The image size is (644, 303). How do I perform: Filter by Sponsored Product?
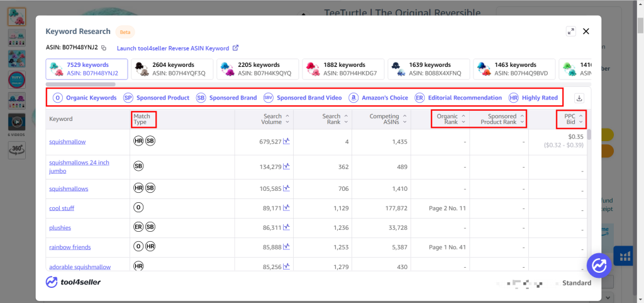click(157, 98)
